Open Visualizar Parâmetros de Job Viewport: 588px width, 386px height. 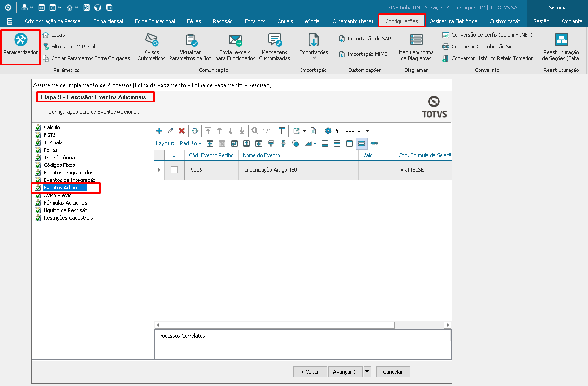point(191,47)
